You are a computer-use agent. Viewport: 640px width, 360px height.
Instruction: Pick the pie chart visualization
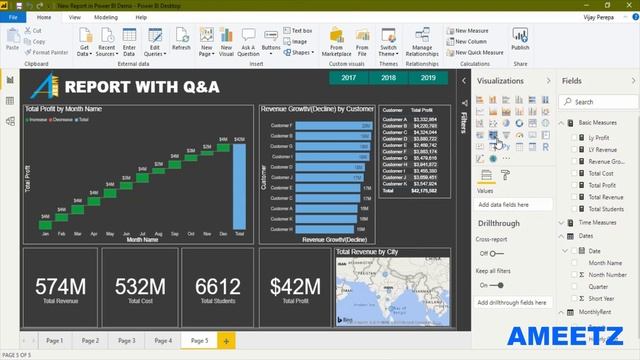click(x=506, y=123)
